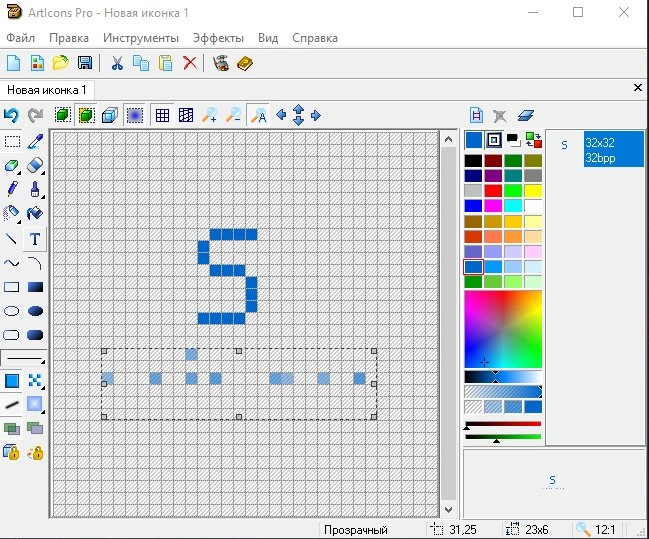Copy selection using the copy icon
The width and height of the screenshot is (649, 539).
pos(141,63)
